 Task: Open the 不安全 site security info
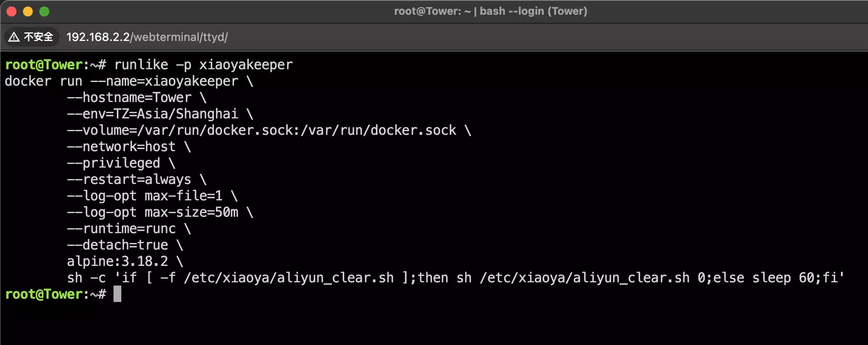(x=38, y=37)
